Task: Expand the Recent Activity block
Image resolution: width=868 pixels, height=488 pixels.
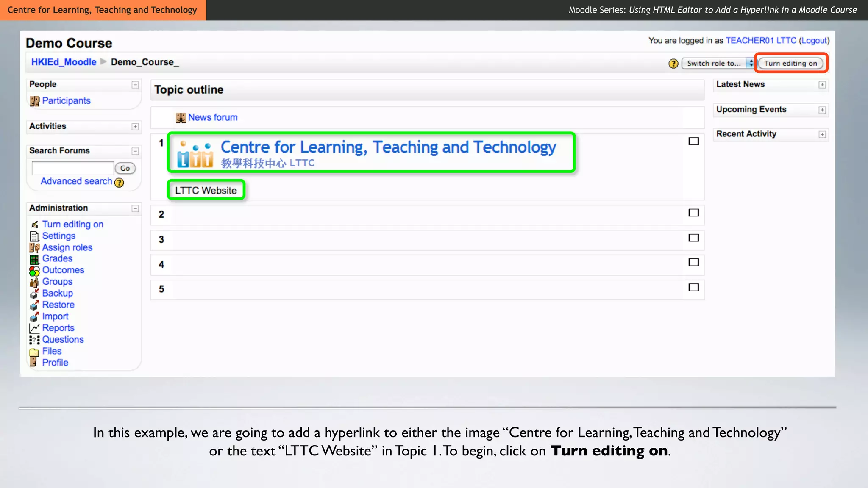Action: coord(822,135)
